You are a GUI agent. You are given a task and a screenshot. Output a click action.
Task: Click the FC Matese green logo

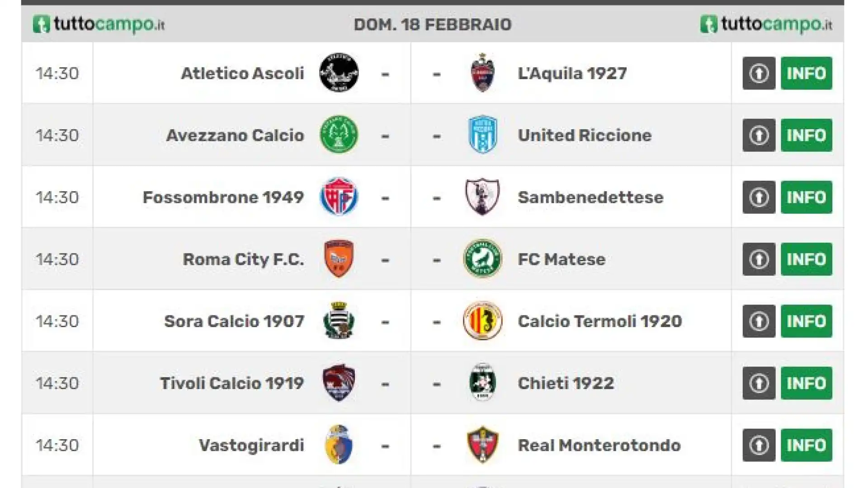point(482,258)
